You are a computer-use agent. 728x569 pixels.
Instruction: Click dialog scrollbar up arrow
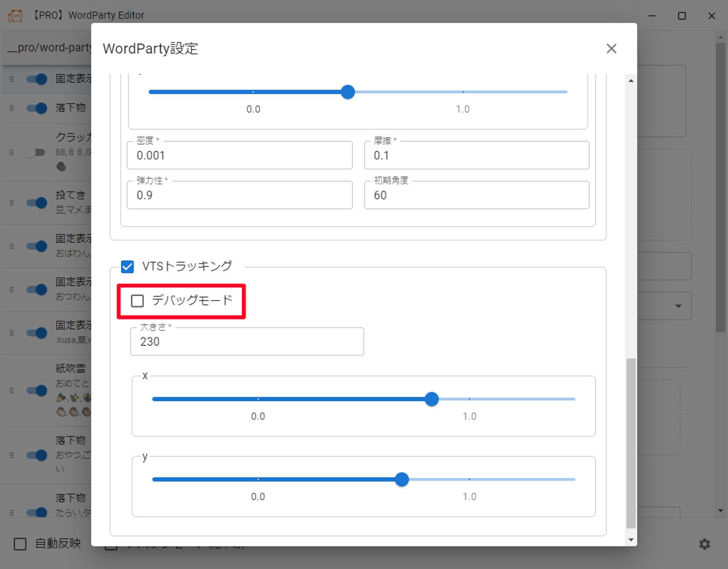pos(631,80)
